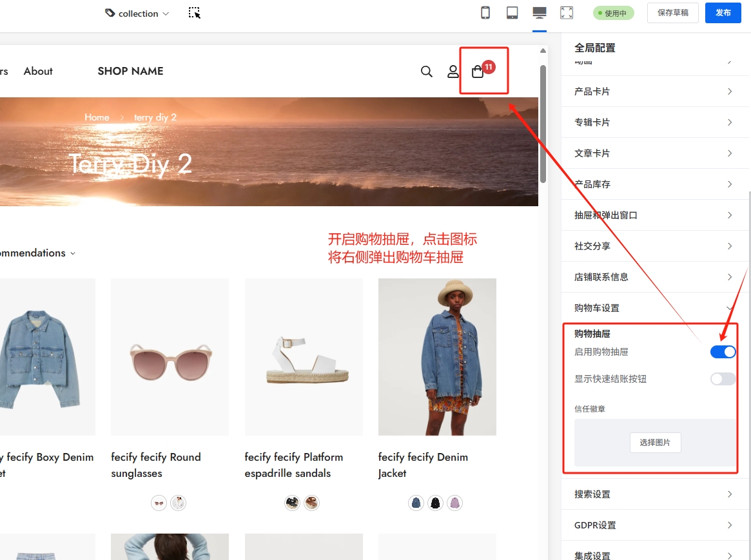Image resolution: width=751 pixels, height=560 pixels.
Task: Open the collection page dropdown
Action: pyautogui.click(x=137, y=14)
